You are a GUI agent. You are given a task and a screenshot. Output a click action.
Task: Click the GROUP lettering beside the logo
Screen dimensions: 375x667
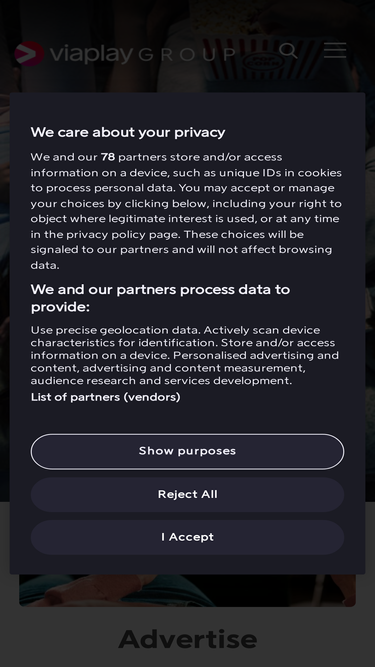point(187,54)
